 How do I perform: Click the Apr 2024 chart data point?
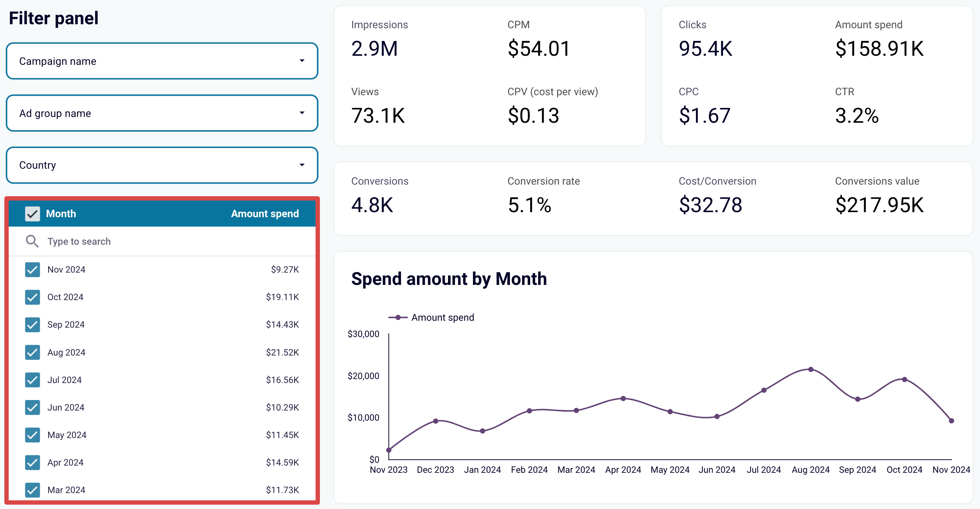623,399
